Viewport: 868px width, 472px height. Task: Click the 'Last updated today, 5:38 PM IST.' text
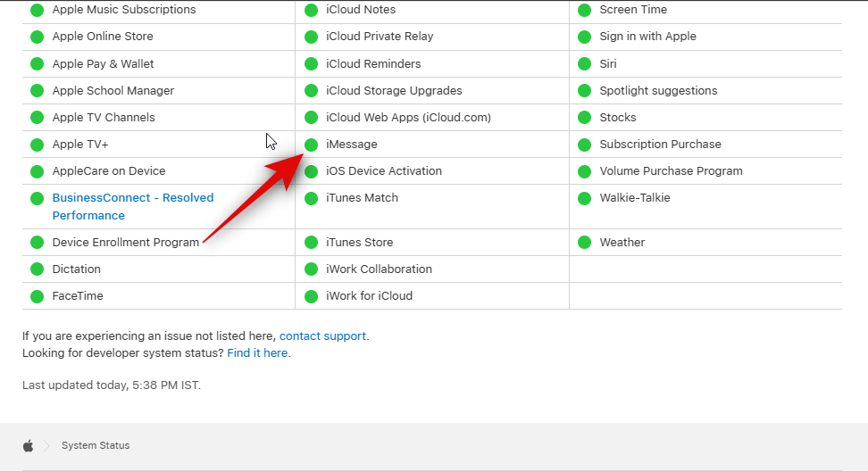pyautogui.click(x=112, y=385)
